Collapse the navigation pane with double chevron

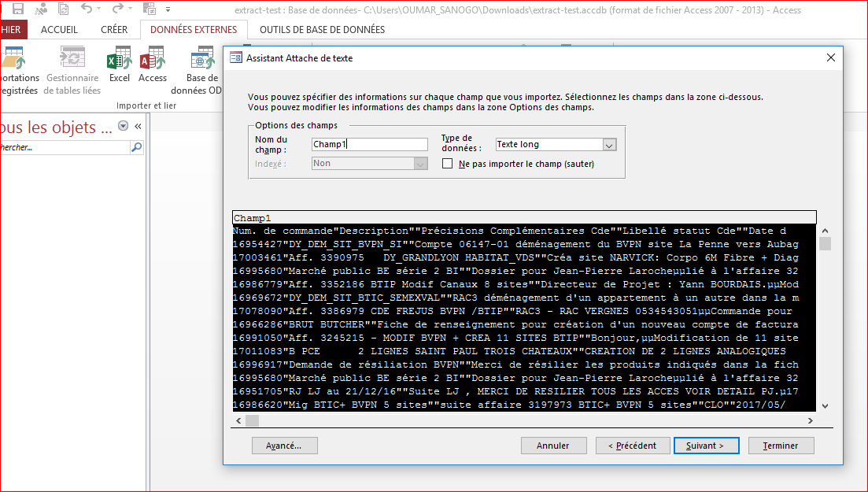point(138,126)
